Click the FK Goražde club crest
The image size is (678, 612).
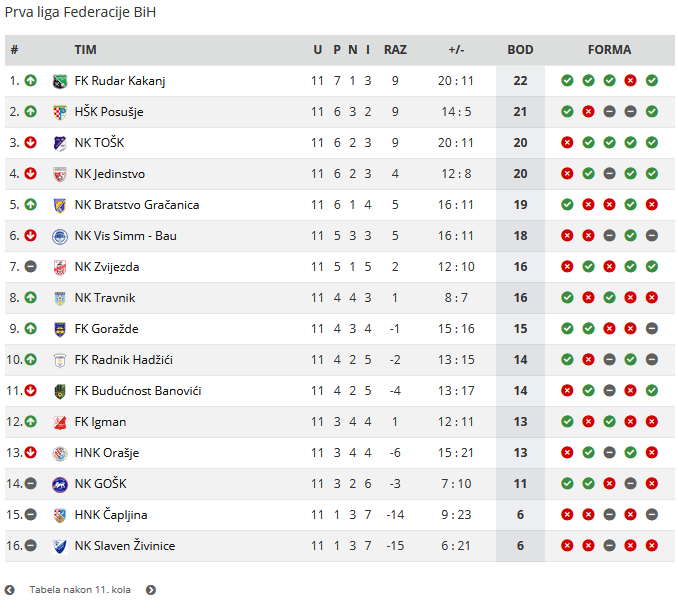coord(60,329)
